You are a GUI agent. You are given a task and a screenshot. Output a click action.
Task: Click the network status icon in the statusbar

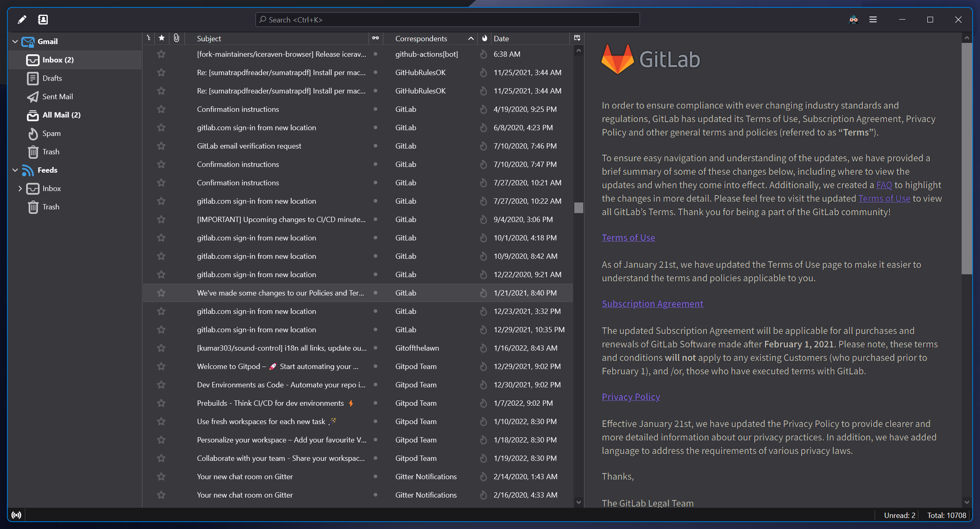(16, 515)
